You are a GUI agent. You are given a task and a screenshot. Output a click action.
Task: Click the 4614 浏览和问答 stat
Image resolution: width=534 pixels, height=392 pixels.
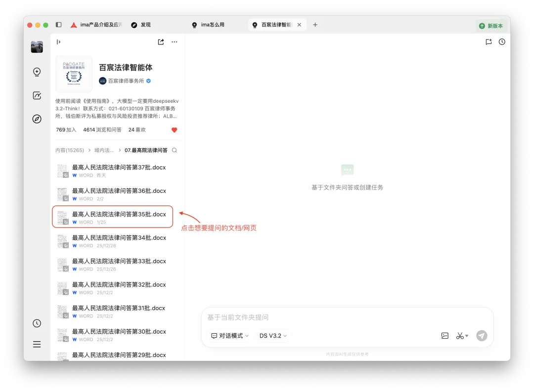(102, 130)
